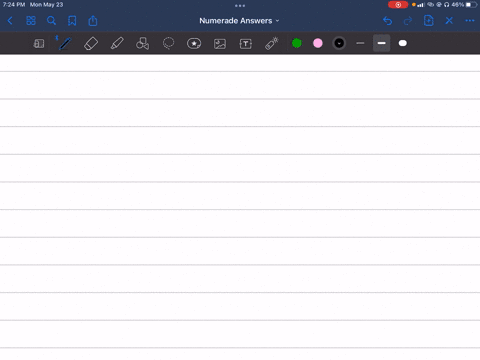Select the Eraser tool

[x=91, y=43]
